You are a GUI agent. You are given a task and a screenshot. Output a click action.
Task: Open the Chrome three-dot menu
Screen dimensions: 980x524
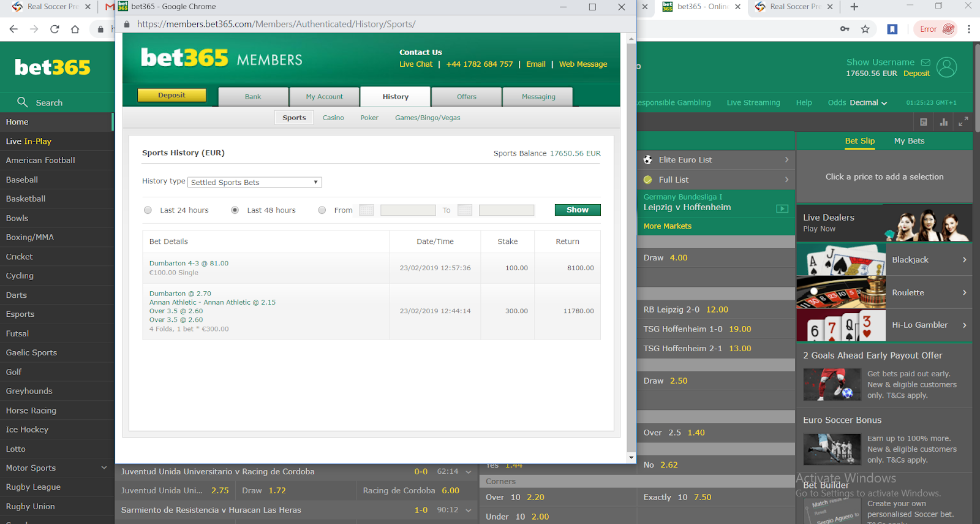coord(969,29)
